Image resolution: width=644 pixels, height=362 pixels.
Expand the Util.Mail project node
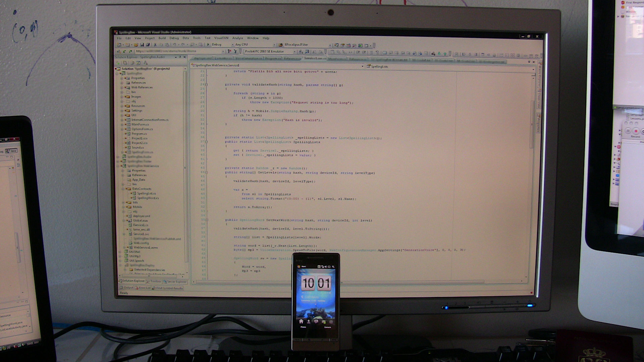point(120,251)
